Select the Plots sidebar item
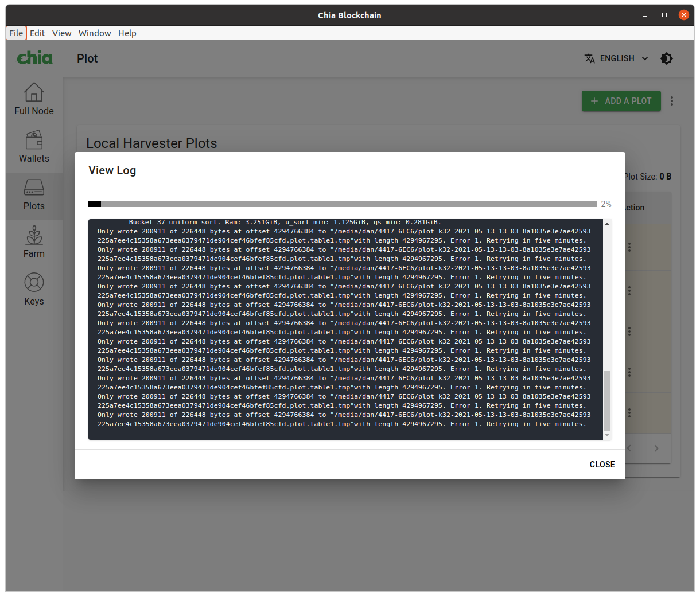 click(34, 194)
